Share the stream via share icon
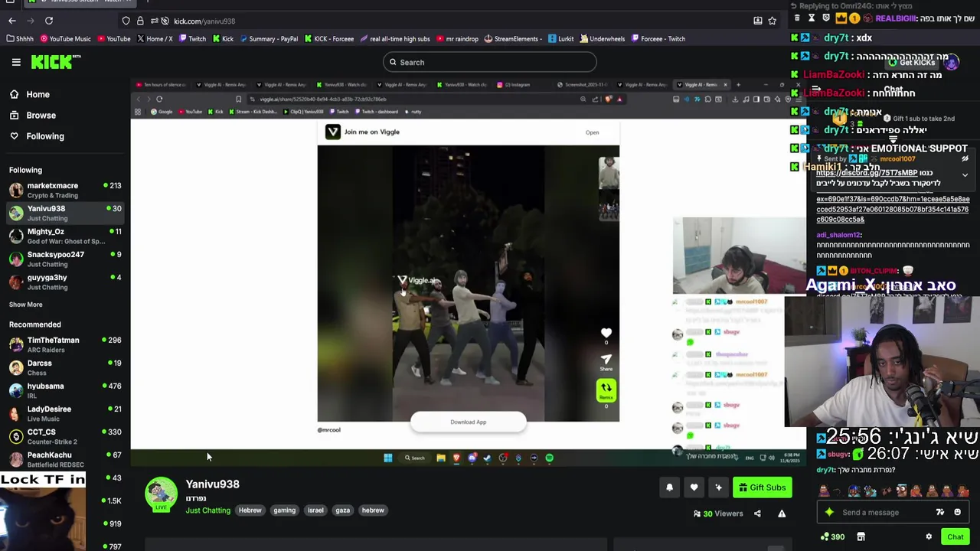Image resolution: width=980 pixels, height=551 pixels. point(757,514)
